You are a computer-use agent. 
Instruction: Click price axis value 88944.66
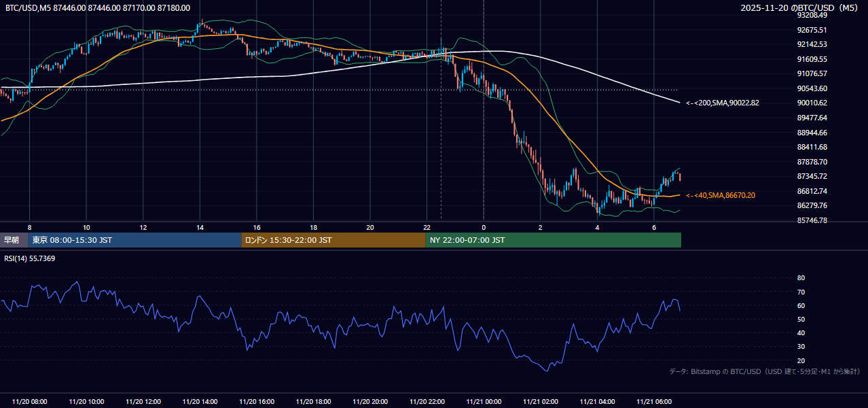coord(812,133)
